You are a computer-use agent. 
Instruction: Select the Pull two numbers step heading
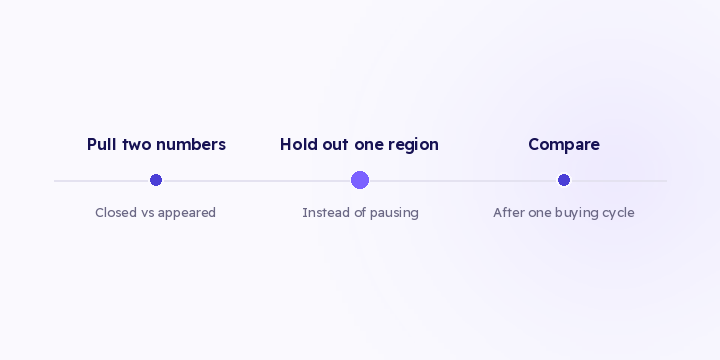tap(156, 145)
